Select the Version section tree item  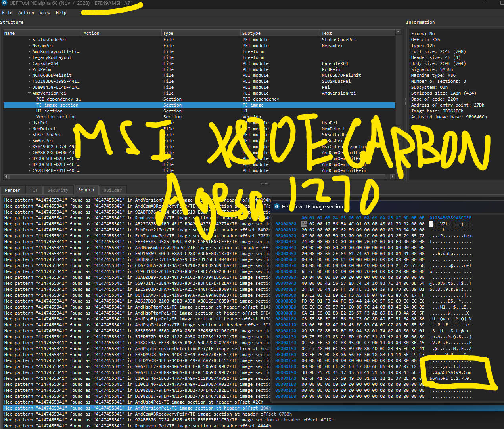[x=56, y=117]
